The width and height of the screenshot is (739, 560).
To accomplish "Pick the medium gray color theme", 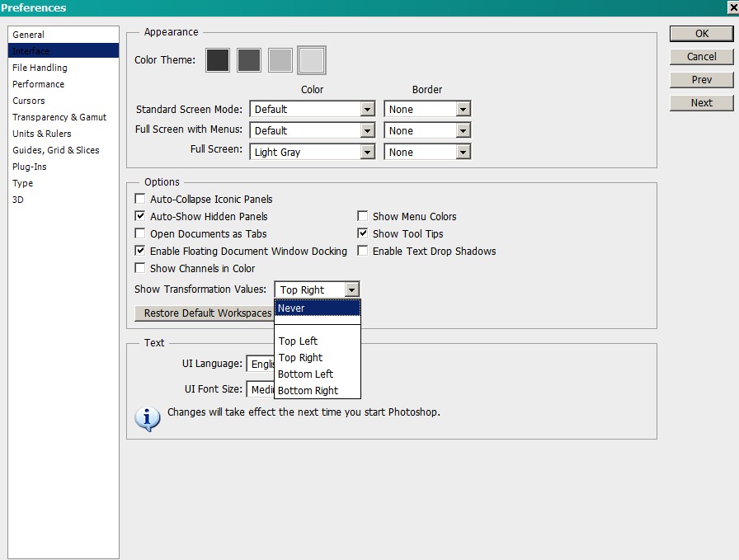I will 280,60.
